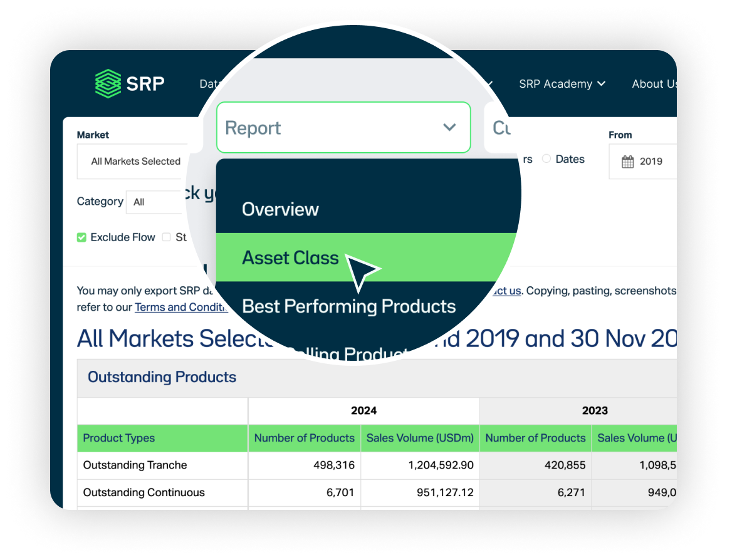Select the Dates radio button
The height and width of the screenshot is (560, 742).
pos(546,159)
